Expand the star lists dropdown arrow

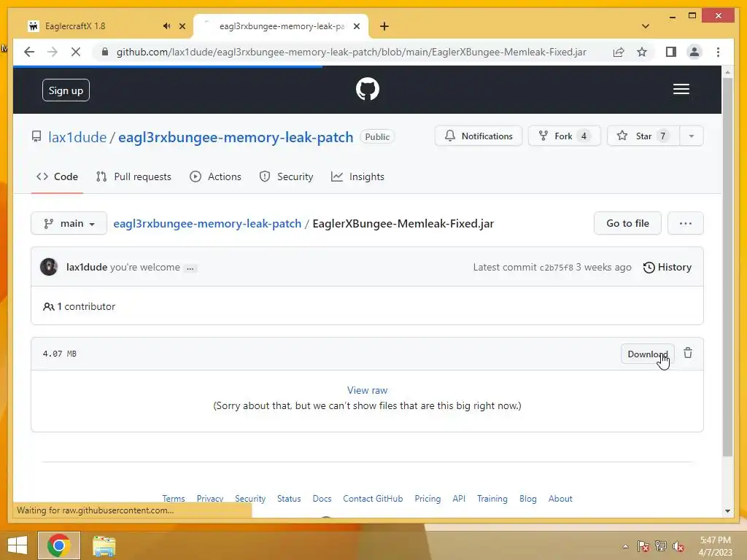pos(692,136)
